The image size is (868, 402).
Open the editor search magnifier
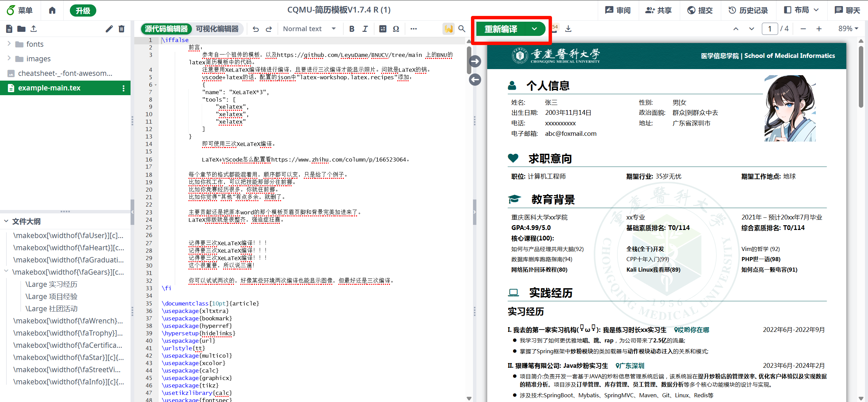click(462, 29)
